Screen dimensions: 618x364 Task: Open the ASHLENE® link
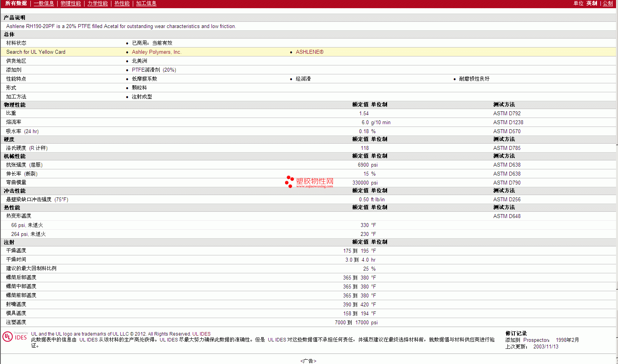click(x=310, y=52)
